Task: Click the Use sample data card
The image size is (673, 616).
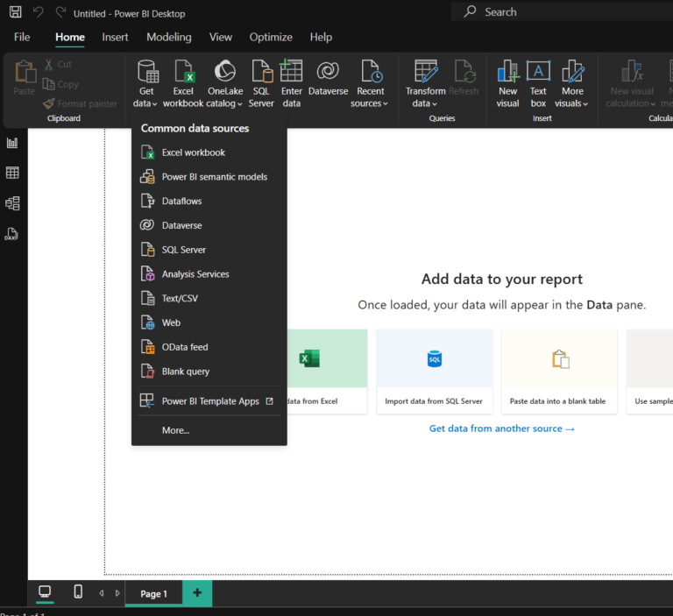Action: [x=650, y=372]
